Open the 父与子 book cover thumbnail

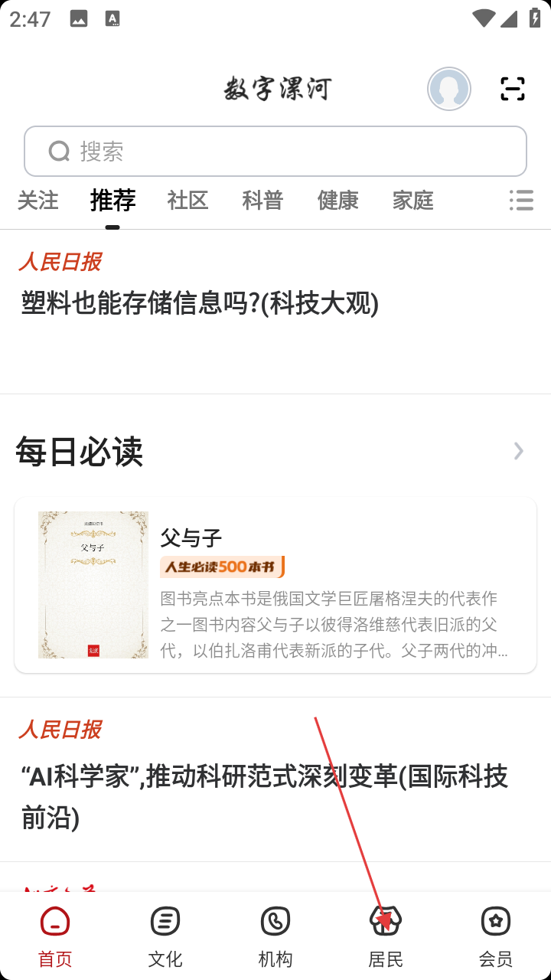point(93,585)
